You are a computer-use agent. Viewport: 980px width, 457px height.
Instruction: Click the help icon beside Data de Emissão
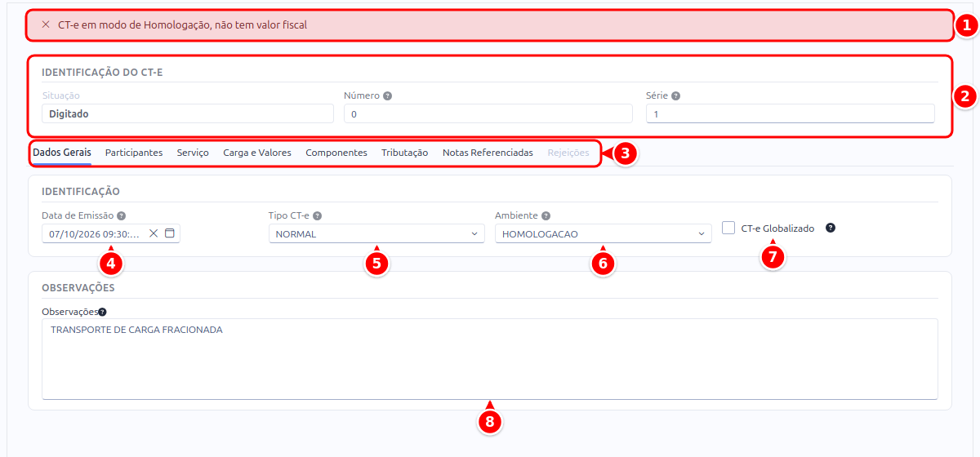tap(121, 216)
